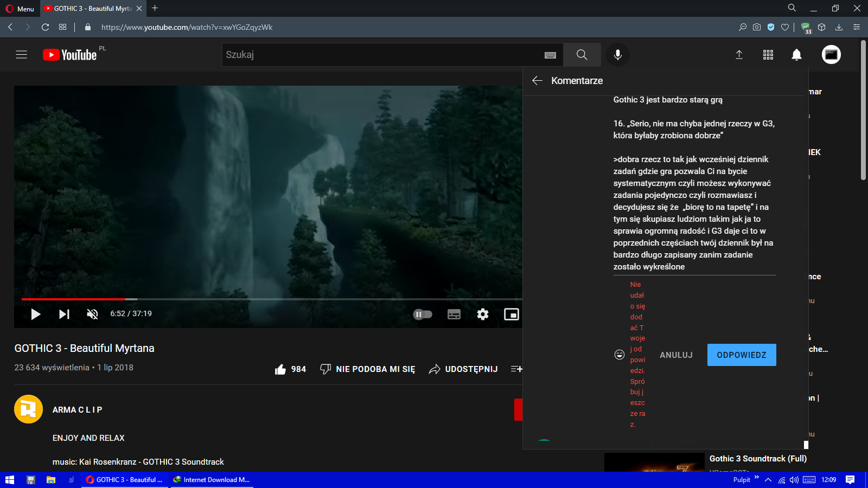This screenshot has height=488, width=868.
Task: Switch to Internet Download Manager in taskbar
Action: coord(212,480)
